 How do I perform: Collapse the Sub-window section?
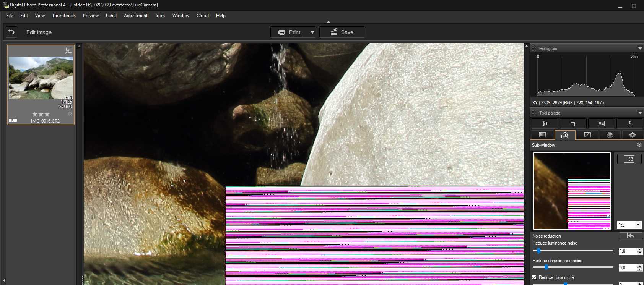pos(639,145)
